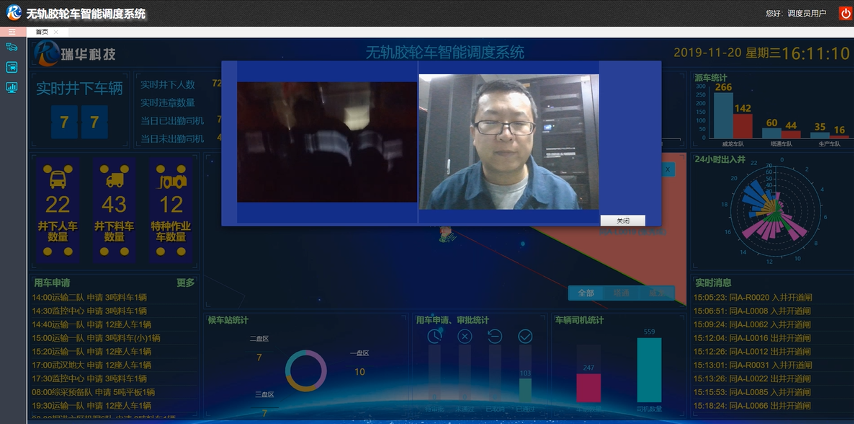Image resolution: width=854 pixels, height=424 pixels.
Task: Click the X close button on map panel
Action: point(668,170)
